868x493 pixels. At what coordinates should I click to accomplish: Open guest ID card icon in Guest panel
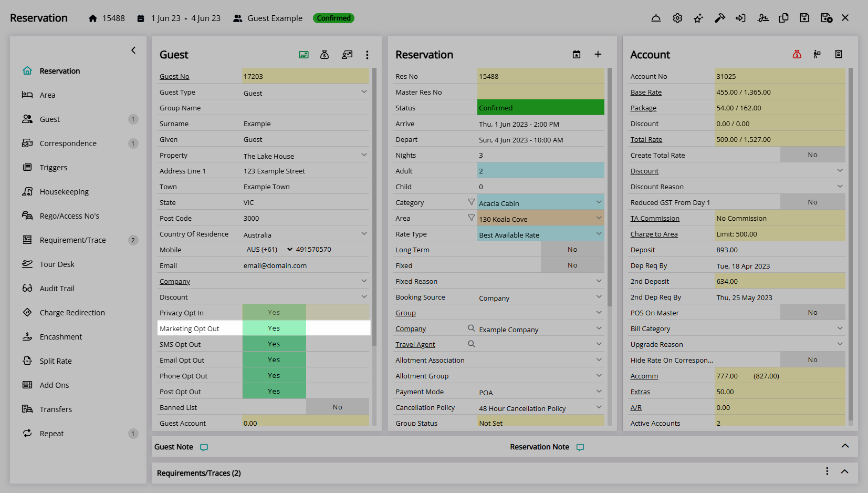tap(304, 55)
